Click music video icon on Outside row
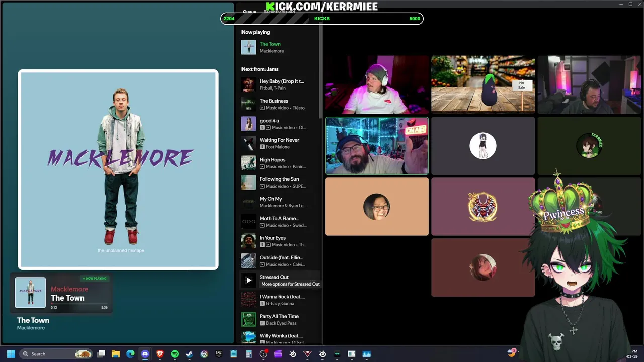This screenshot has width=644, height=362. (262, 264)
